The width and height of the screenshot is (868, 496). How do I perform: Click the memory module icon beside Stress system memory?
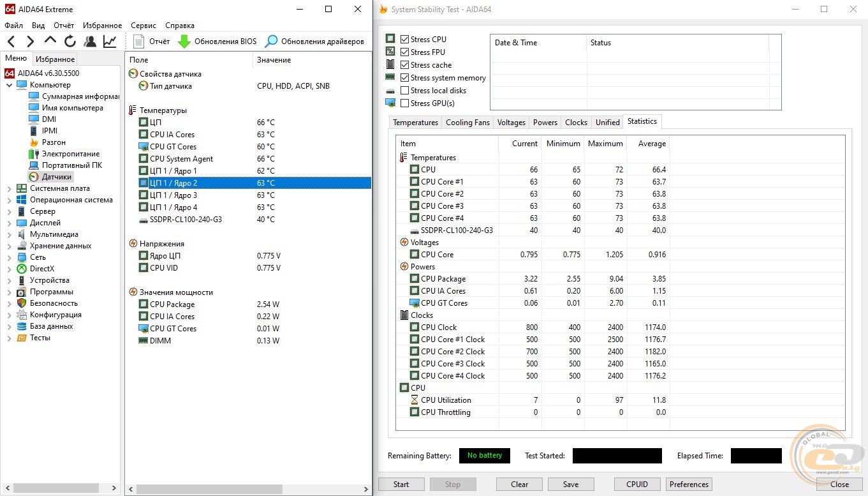[x=390, y=77]
